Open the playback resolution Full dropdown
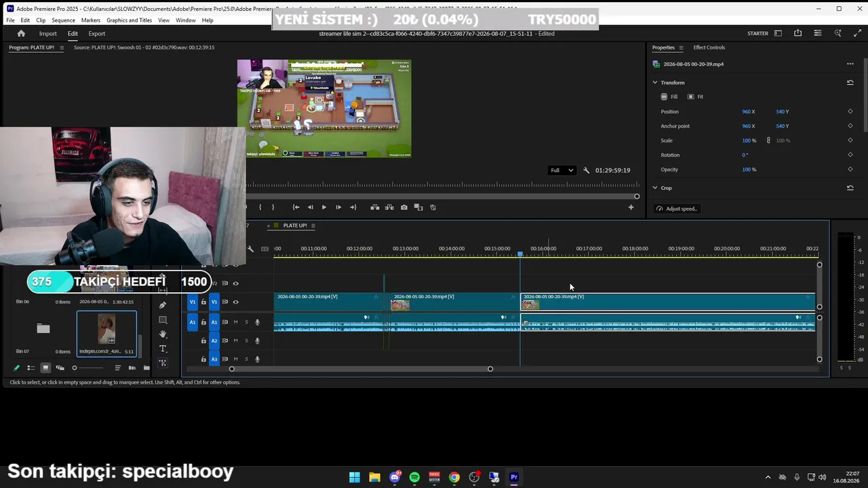Screen dimensions: 868x488 562,170
